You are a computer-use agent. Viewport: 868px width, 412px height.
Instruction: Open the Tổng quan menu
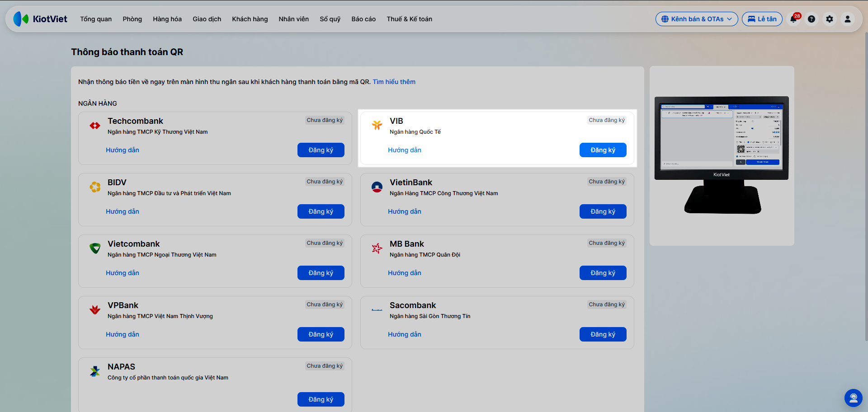click(x=96, y=19)
